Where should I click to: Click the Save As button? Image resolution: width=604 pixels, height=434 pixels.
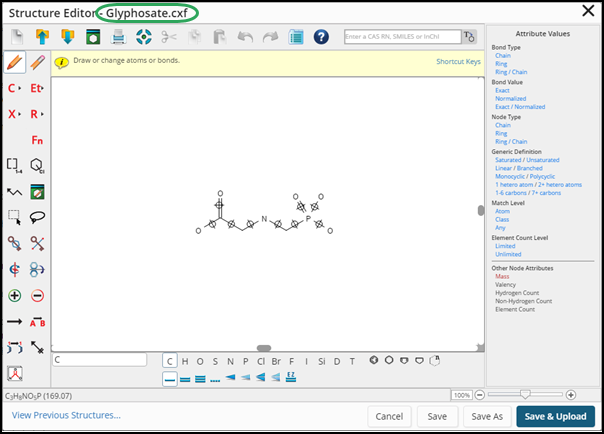tap(487, 416)
